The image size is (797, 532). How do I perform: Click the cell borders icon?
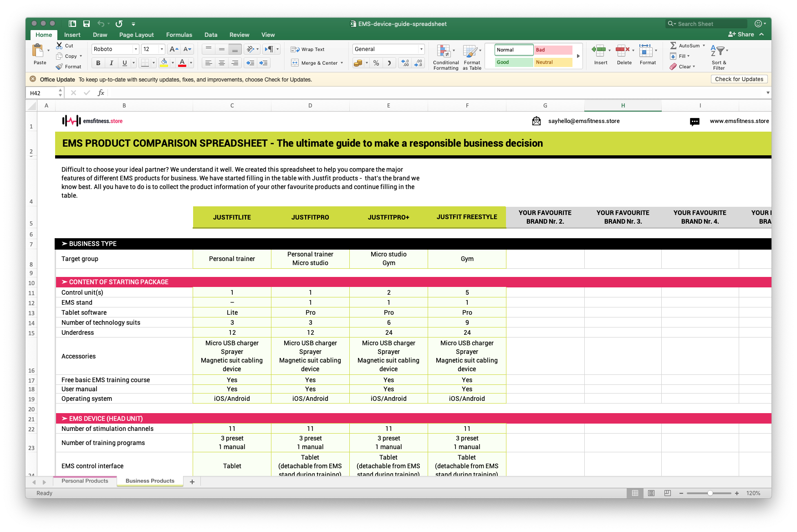click(145, 63)
